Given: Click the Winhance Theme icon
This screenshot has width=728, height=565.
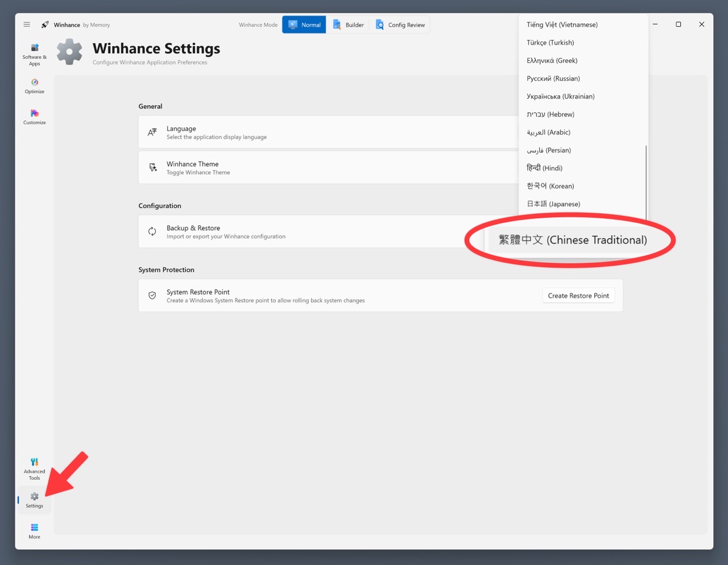Looking at the screenshot, I should point(152,167).
